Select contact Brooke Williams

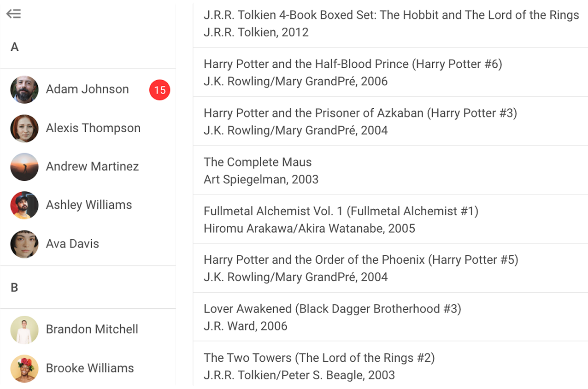click(89, 368)
